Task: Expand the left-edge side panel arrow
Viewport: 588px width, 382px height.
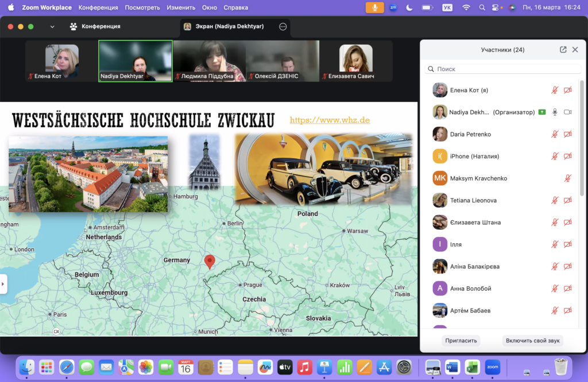Action: pos(3,284)
